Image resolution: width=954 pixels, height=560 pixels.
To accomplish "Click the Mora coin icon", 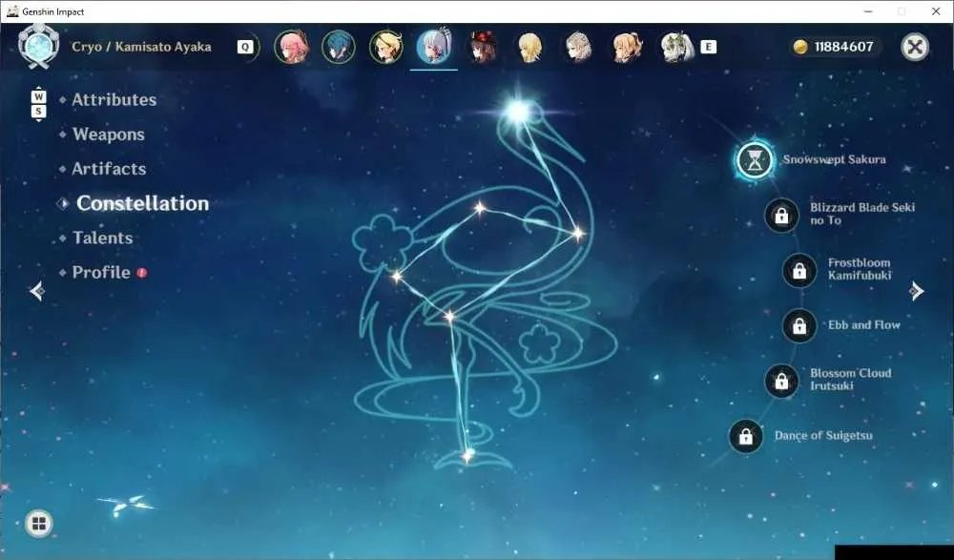I will click(800, 47).
